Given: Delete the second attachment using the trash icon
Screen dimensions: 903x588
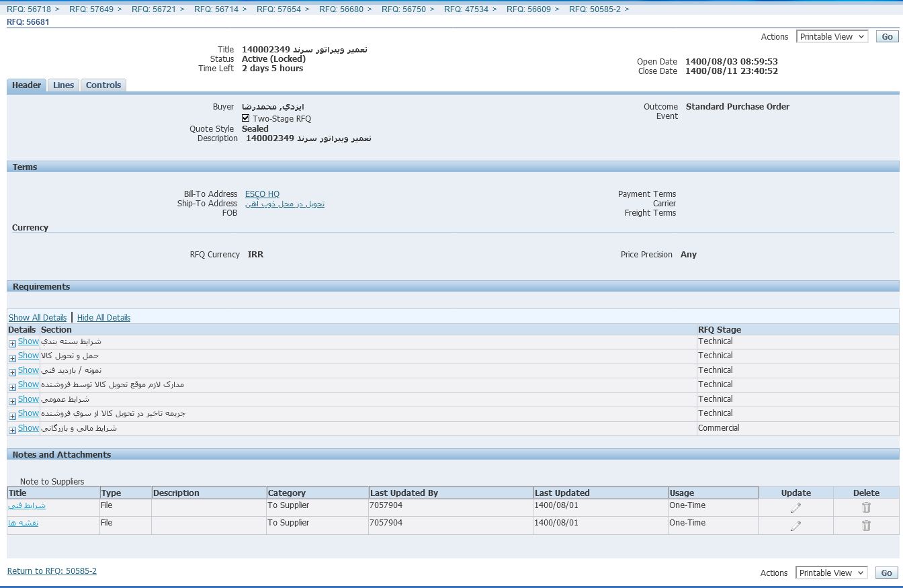Looking at the screenshot, I should [866, 526].
